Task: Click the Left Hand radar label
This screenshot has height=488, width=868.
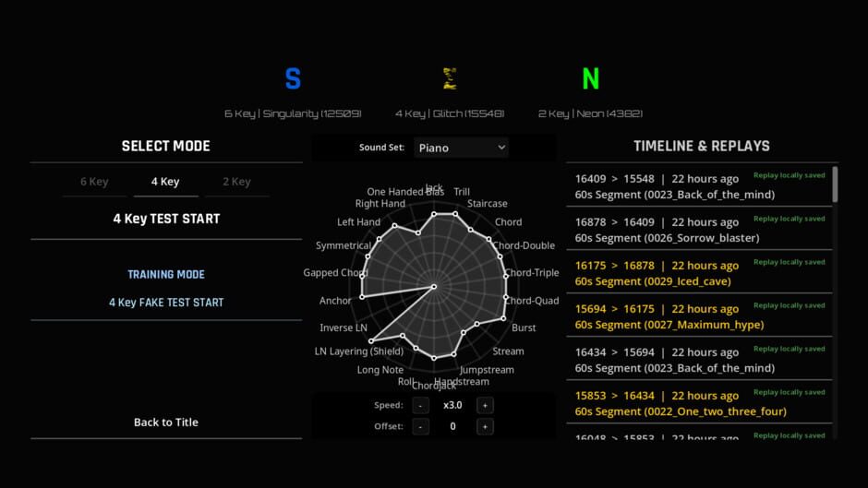Action: 358,222
